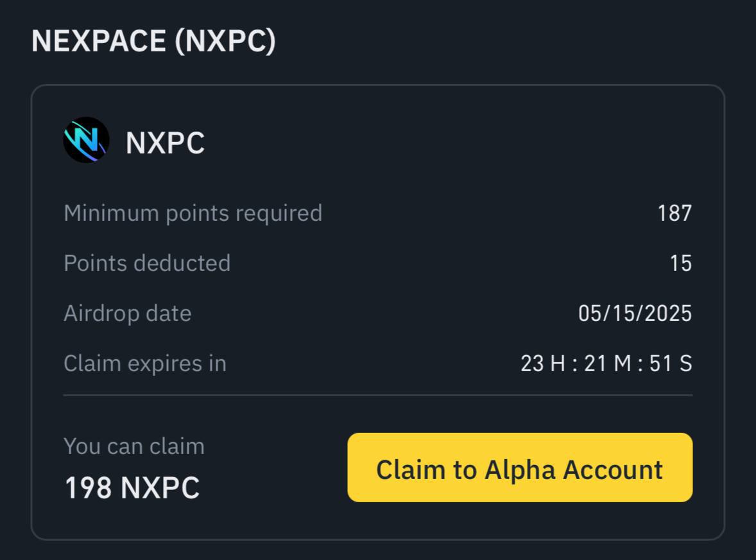The image size is (756, 560).
Task: Click the Airdrop date label
Action: pos(128,313)
